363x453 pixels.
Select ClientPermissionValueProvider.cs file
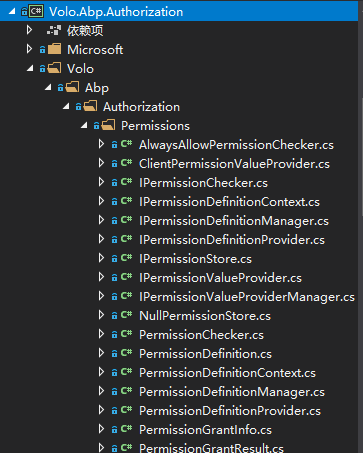pos(234,164)
